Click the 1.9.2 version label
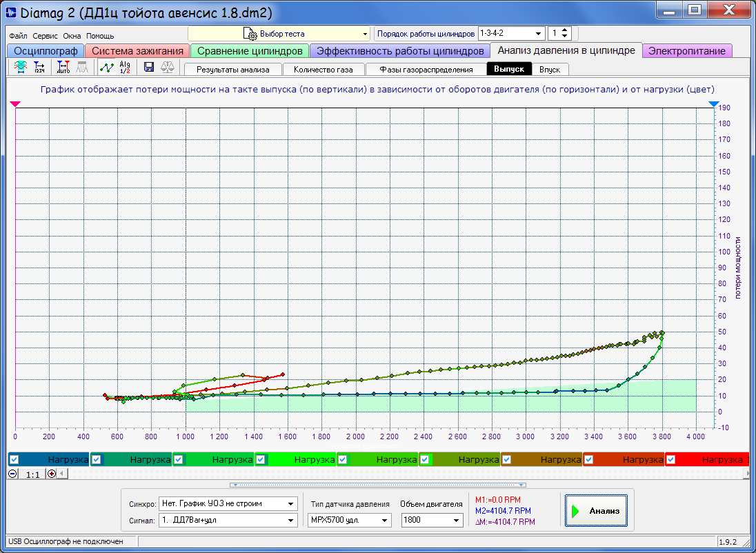The height and width of the screenshot is (553, 756). pos(728,541)
